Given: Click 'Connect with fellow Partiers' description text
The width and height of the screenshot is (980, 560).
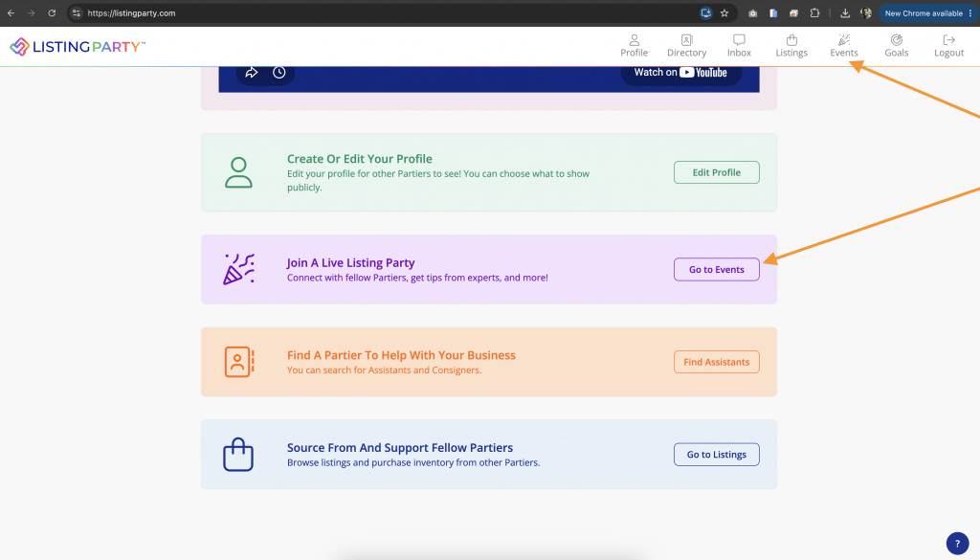Looking at the screenshot, I should pos(417,278).
